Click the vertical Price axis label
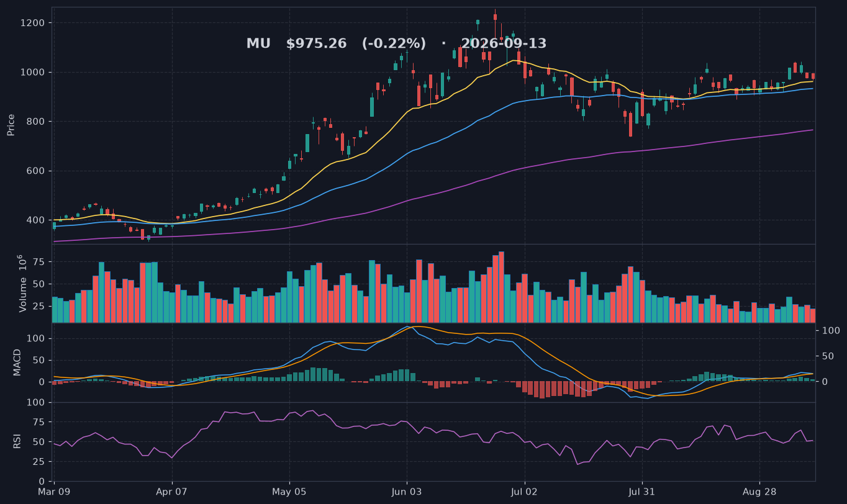Image resolution: width=847 pixels, height=504 pixels. tap(11, 125)
